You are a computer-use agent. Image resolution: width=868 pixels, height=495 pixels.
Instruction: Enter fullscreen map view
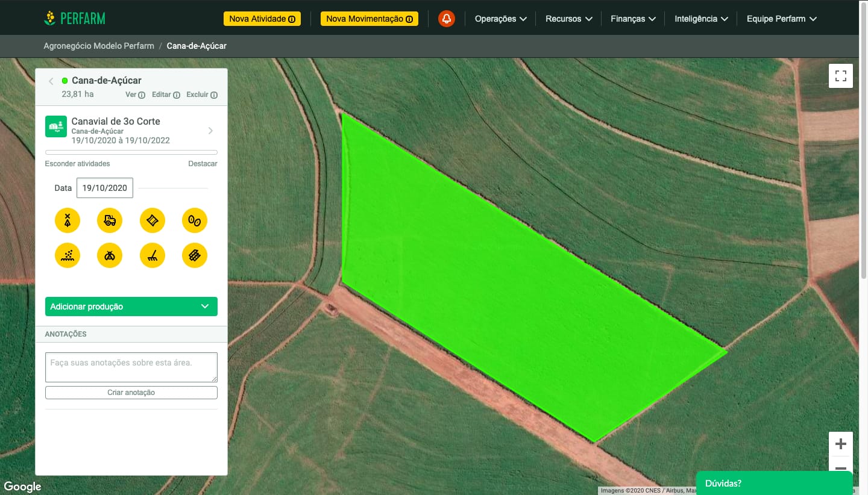[x=840, y=76]
